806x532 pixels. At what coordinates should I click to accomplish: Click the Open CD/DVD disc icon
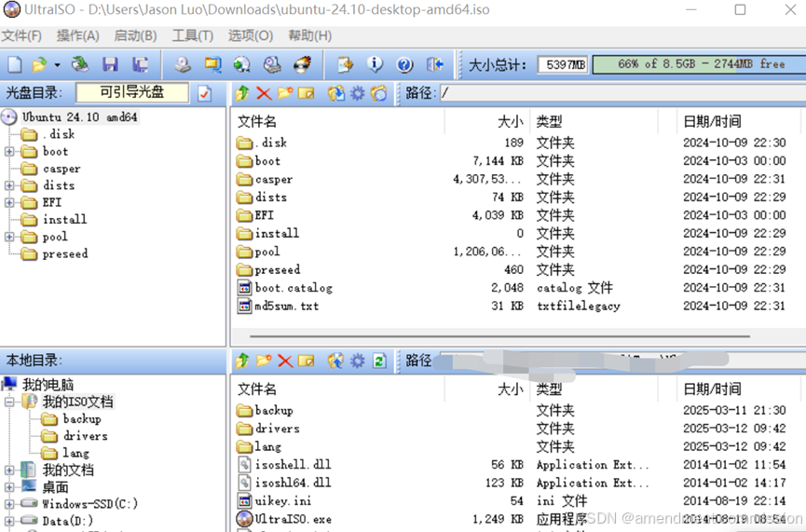point(80,64)
